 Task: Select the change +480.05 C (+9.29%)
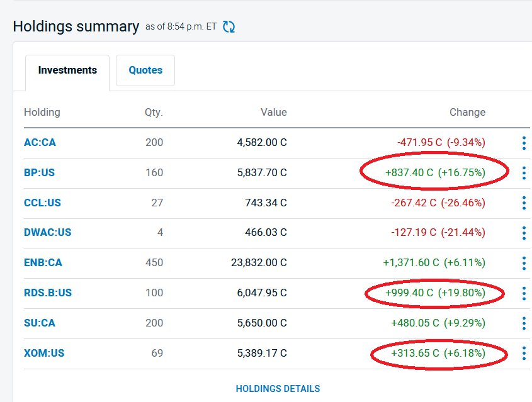438,323
